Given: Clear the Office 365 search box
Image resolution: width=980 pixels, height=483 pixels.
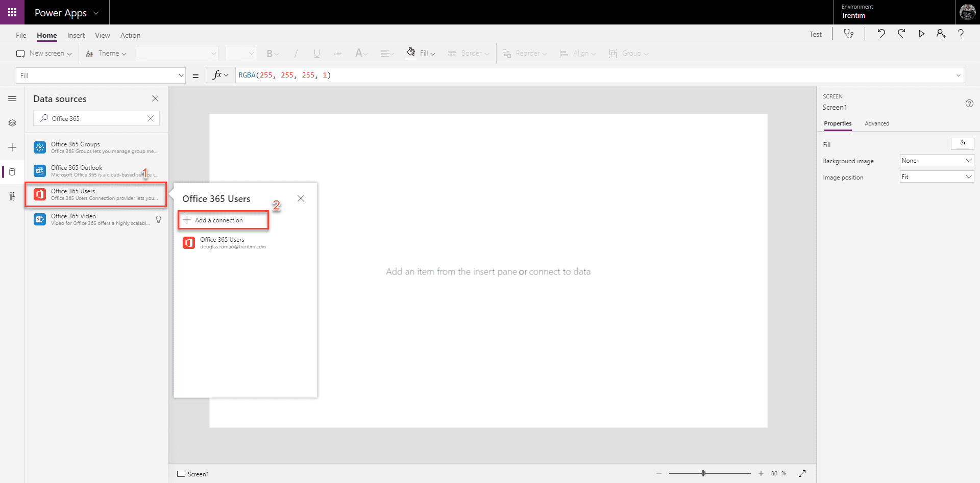Looking at the screenshot, I should [x=151, y=118].
